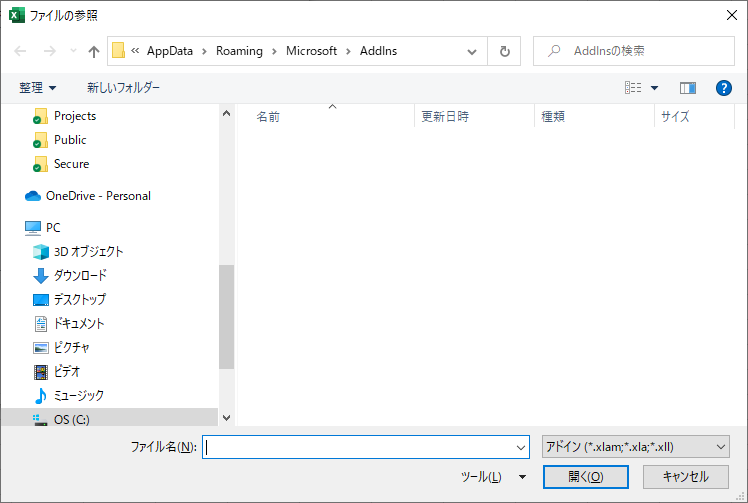Open the view options dropdown arrow

pyautogui.click(x=654, y=88)
